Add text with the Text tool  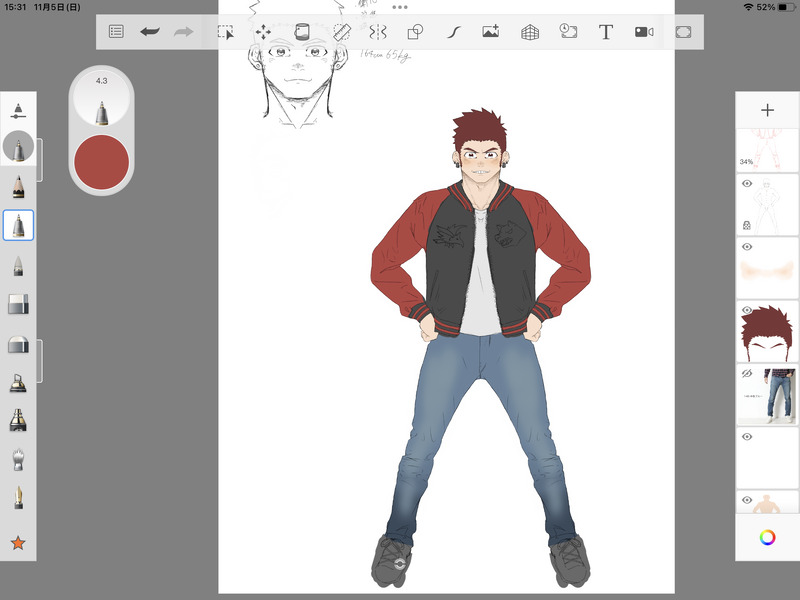tap(605, 32)
